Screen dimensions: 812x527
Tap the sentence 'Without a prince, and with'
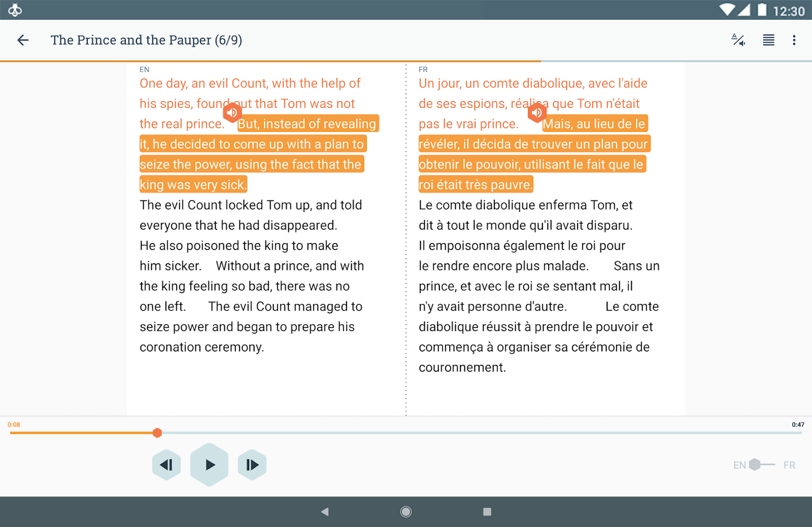click(x=290, y=266)
